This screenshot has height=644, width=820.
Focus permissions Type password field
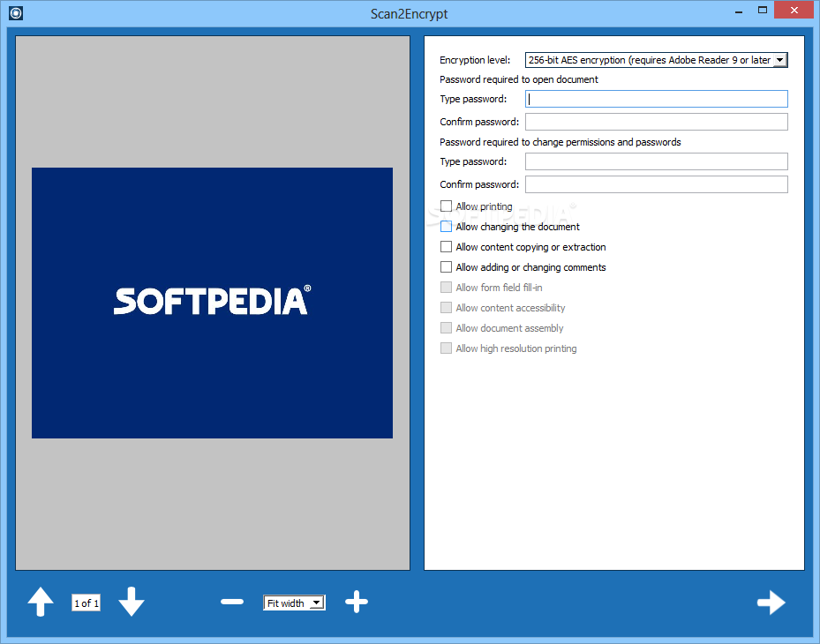point(657,161)
